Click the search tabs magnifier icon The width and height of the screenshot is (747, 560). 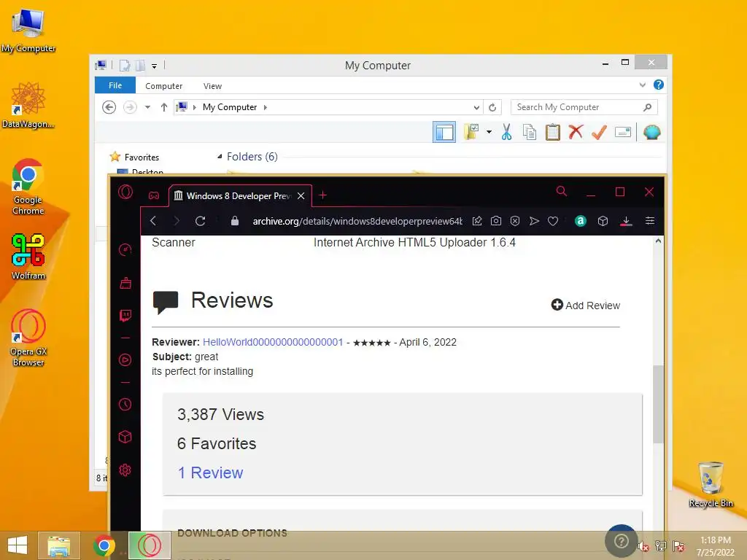(562, 192)
